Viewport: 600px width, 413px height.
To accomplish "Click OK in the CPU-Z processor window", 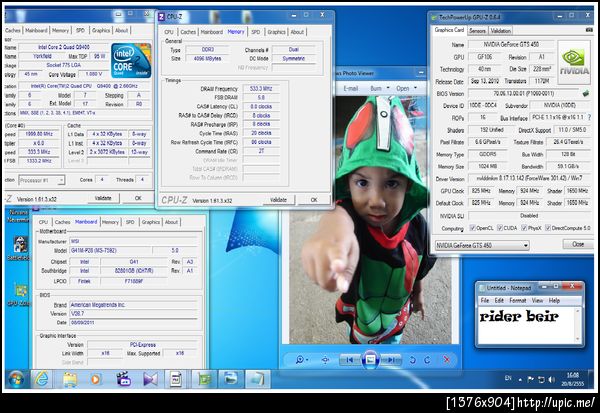I will pyautogui.click(x=138, y=198).
